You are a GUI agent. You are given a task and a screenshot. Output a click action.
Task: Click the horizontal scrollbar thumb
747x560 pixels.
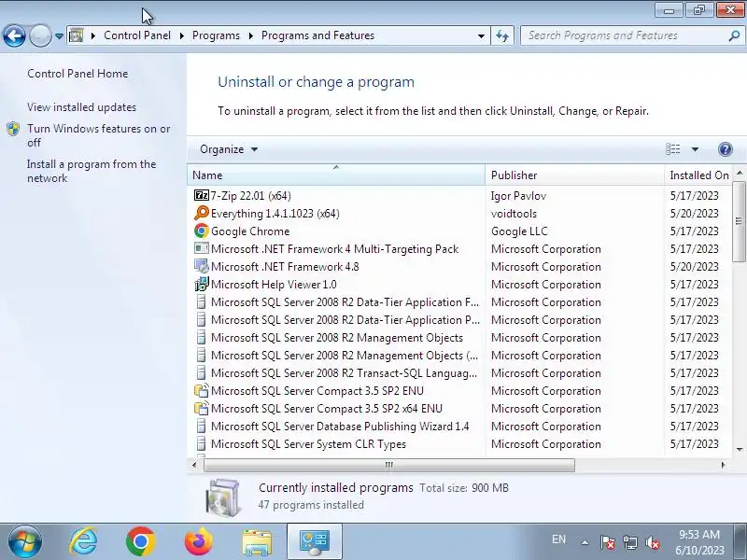tap(388, 465)
